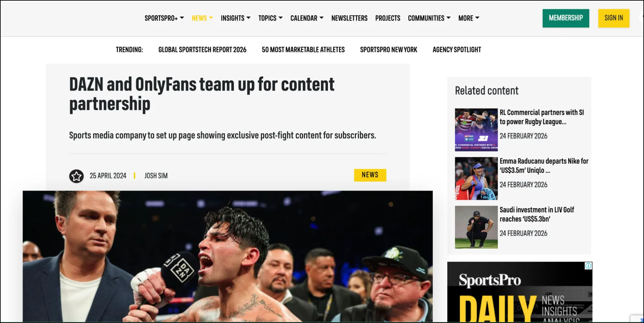Click the star author icon beside the date
The width and height of the screenshot is (644, 323).
(x=76, y=176)
